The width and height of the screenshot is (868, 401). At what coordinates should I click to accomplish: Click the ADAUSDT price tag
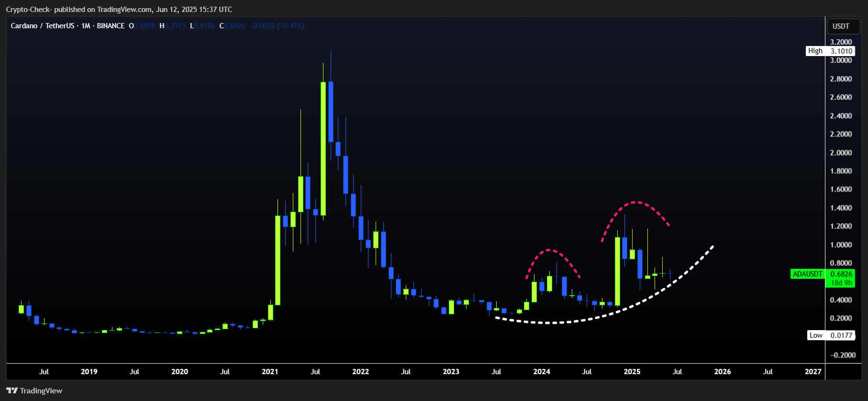808,274
